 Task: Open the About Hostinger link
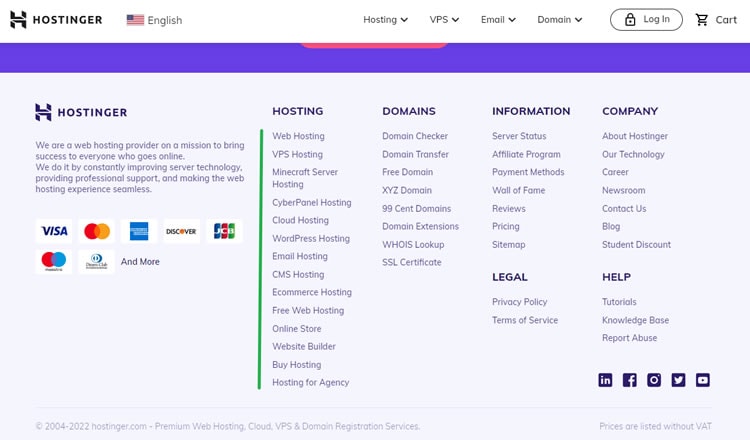tap(635, 136)
